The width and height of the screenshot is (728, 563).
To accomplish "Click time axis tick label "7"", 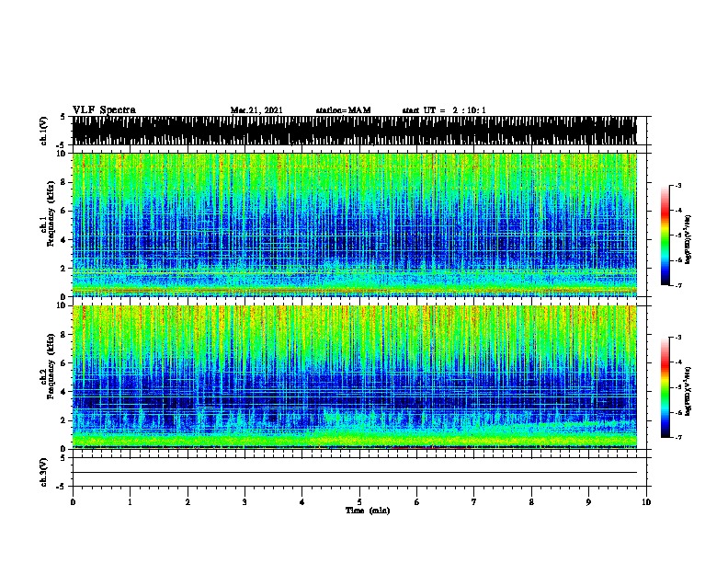I will click(474, 502).
